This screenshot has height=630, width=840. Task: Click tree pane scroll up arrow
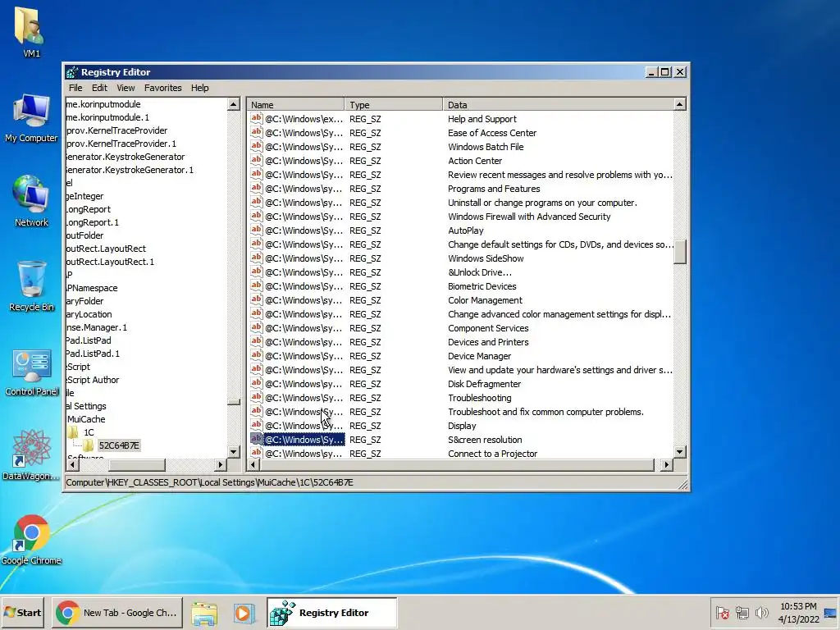[234, 104]
